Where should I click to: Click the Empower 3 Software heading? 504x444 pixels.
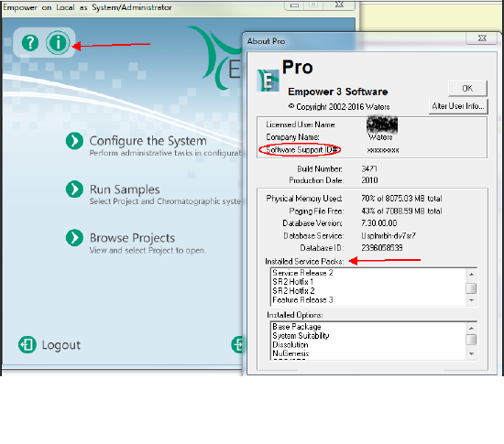click(x=338, y=92)
